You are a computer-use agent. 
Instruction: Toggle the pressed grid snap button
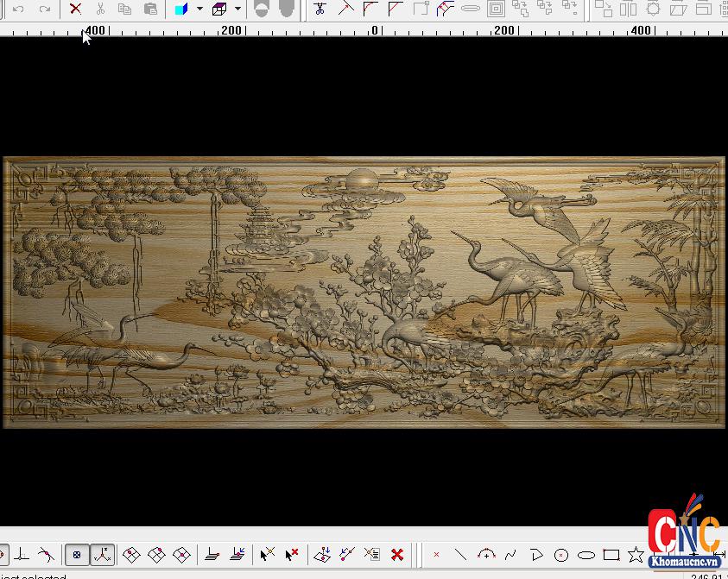coord(77,555)
